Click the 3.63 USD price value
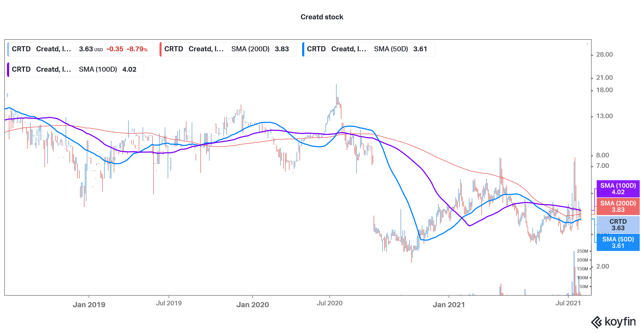This screenshot has height=333, width=644. (91, 49)
